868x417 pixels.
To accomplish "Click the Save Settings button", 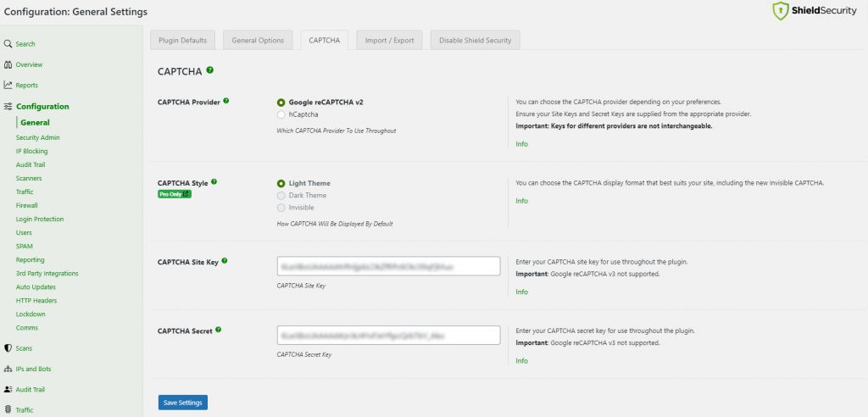I will (183, 403).
